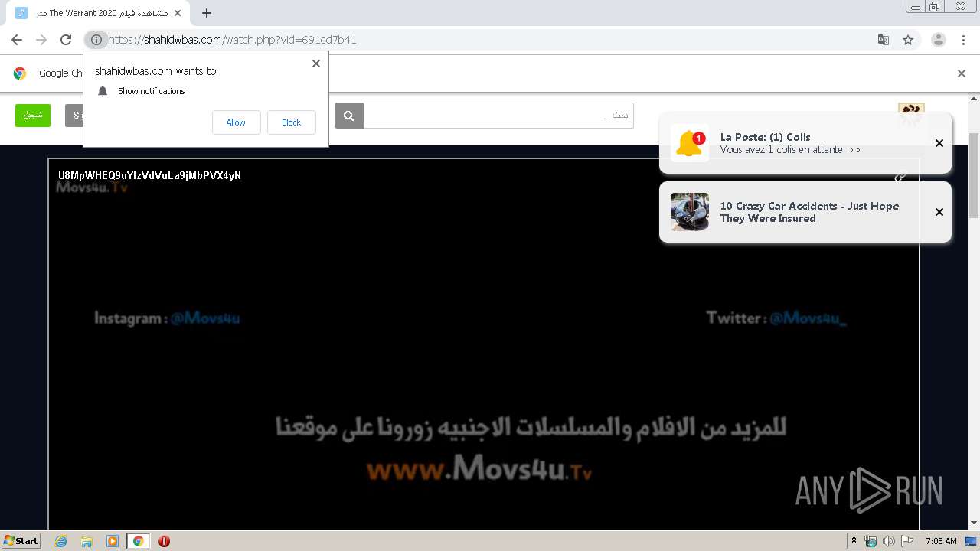Click the yellow bell notification icon
The image size is (980, 551).
point(690,143)
